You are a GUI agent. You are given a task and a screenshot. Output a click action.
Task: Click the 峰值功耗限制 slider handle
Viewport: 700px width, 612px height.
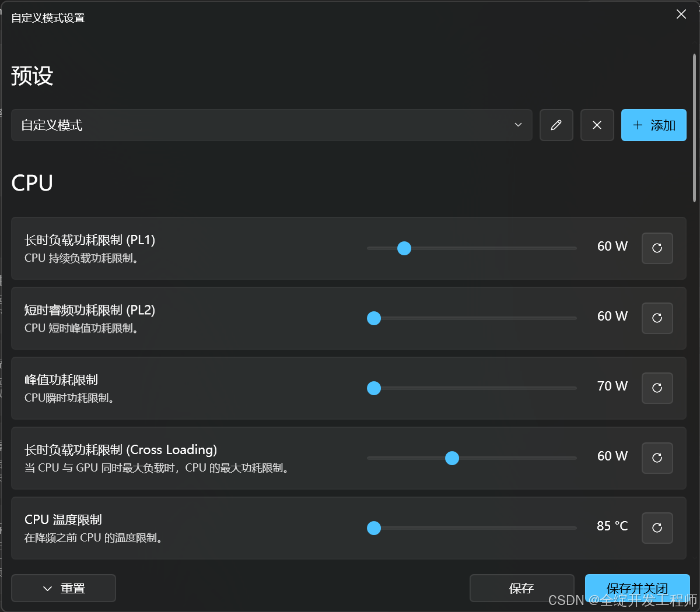tap(374, 388)
